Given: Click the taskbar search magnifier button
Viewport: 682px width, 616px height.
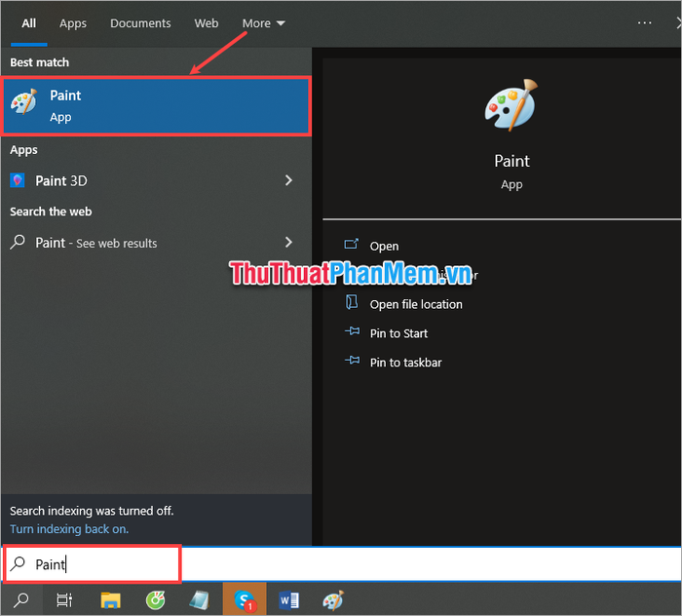Looking at the screenshot, I should point(20,599).
